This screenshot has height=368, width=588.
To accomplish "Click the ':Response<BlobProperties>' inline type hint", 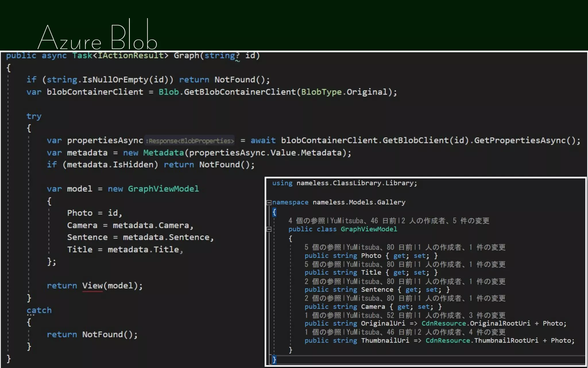I will tap(190, 141).
